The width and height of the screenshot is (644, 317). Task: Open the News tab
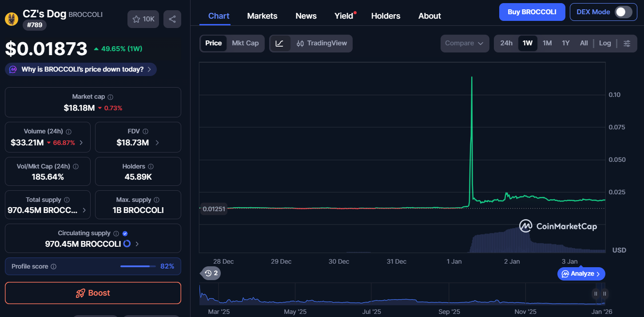[306, 16]
